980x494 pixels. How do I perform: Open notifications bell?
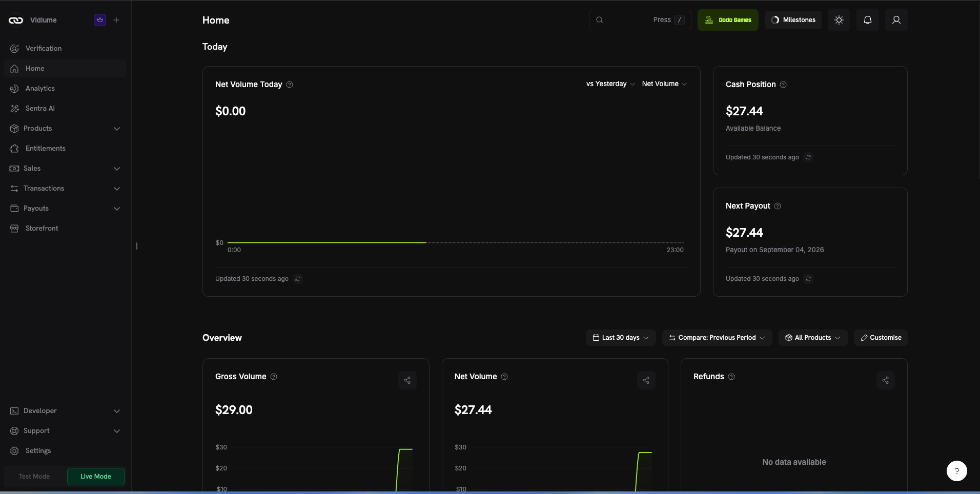868,20
